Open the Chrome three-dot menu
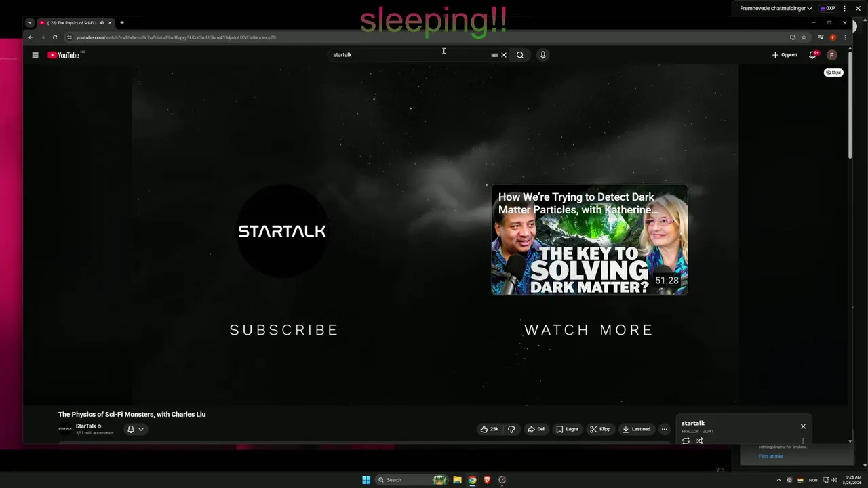868x488 pixels. click(845, 37)
